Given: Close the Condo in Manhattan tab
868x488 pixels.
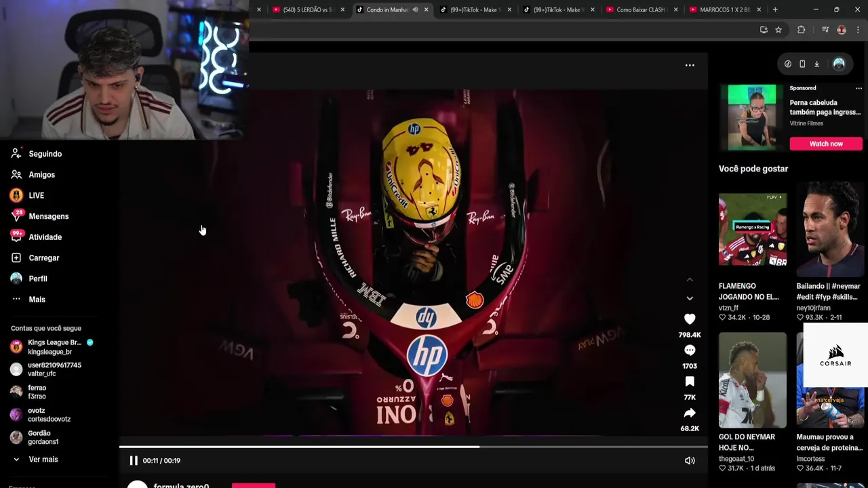Looking at the screenshot, I should (x=426, y=9).
